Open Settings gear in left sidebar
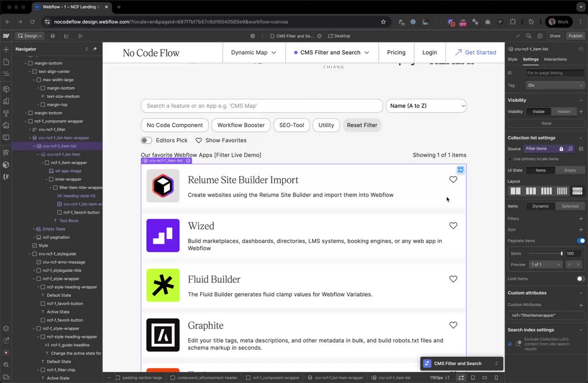This screenshot has height=383, width=588. pos(6,329)
